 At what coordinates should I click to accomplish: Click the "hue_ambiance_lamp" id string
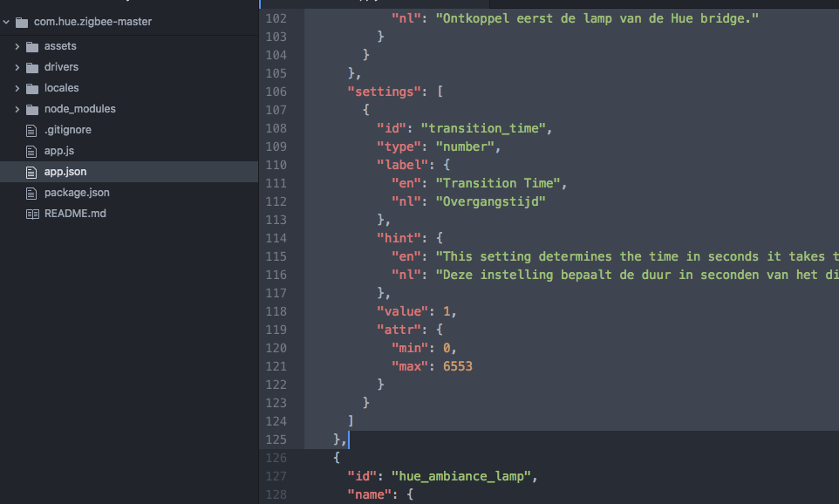pos(461,476)
